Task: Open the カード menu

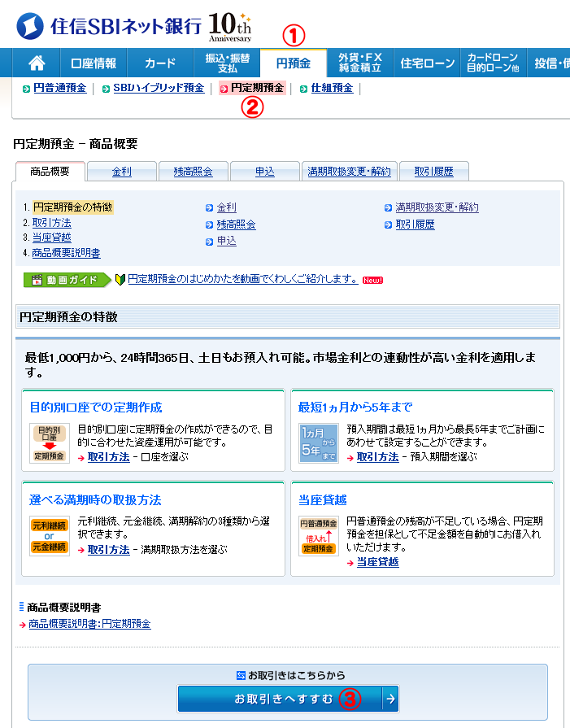Action: (x=159, y=63)
